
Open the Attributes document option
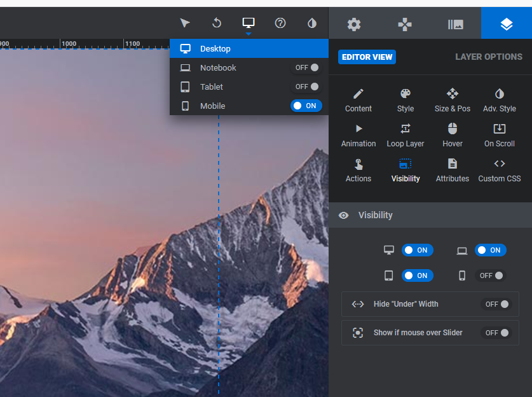tap(453, 171)
